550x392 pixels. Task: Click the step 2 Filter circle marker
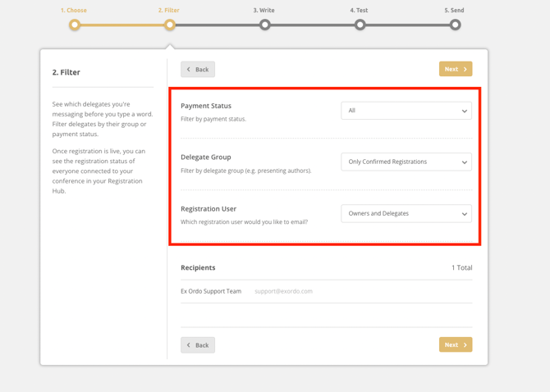tap(170, 25)
